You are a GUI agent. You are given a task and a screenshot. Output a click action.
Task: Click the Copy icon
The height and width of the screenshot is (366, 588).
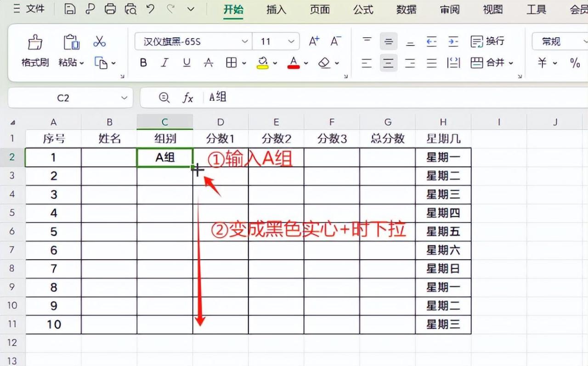tap(101, 63)
